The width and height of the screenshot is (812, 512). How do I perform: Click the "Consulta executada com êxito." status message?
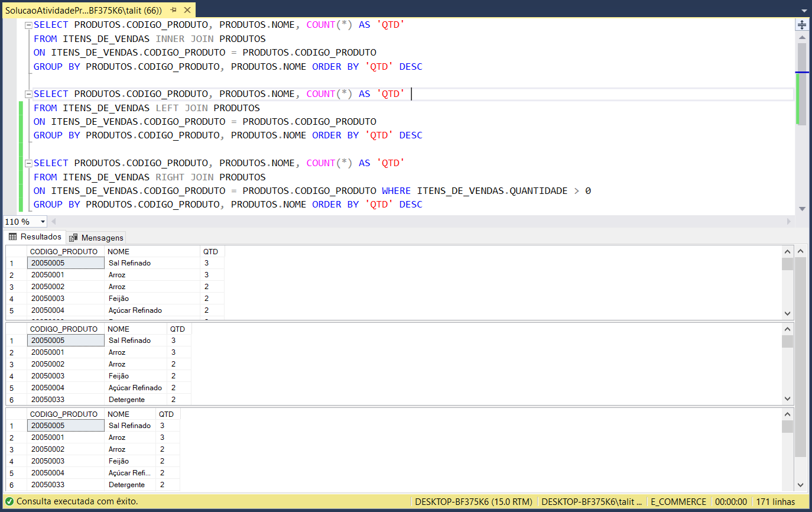coord(77,501)
